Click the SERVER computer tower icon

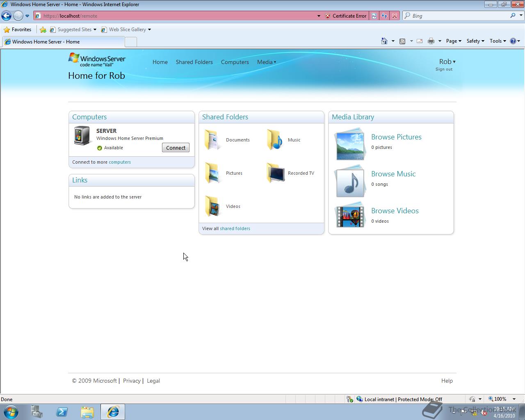click(x=82, y=135)
